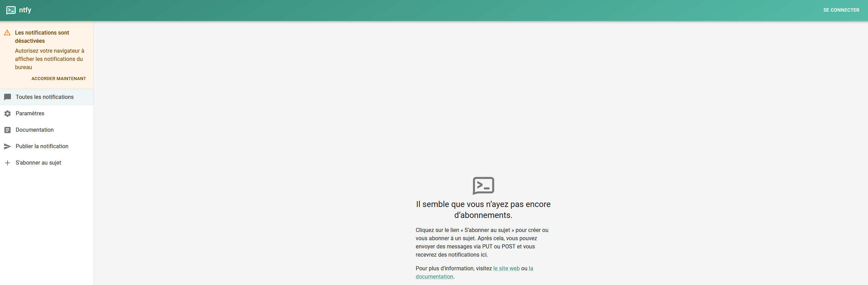868x285 pixels.
Task: Select Toutes les notifications menu item
Action: [44, 97]
